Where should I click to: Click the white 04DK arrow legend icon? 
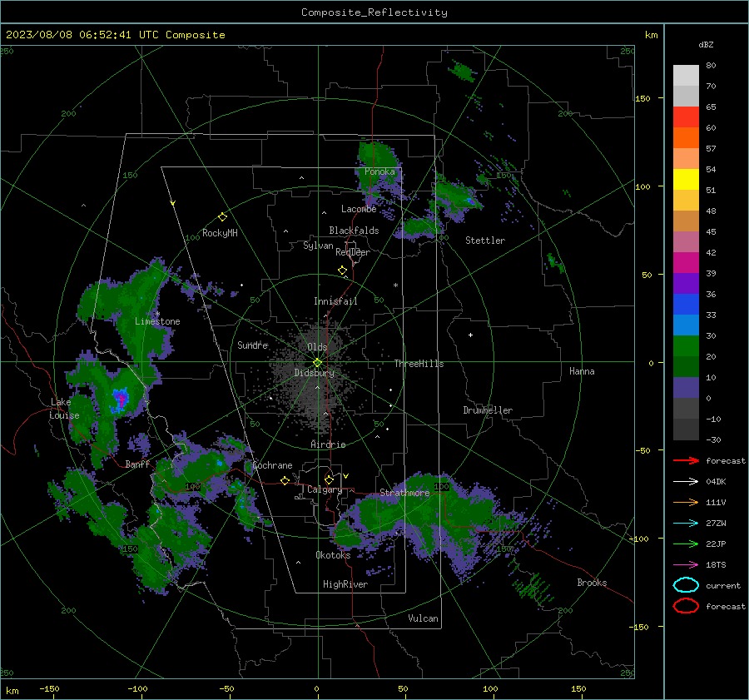pyautogui.click(x=686, y=481)
